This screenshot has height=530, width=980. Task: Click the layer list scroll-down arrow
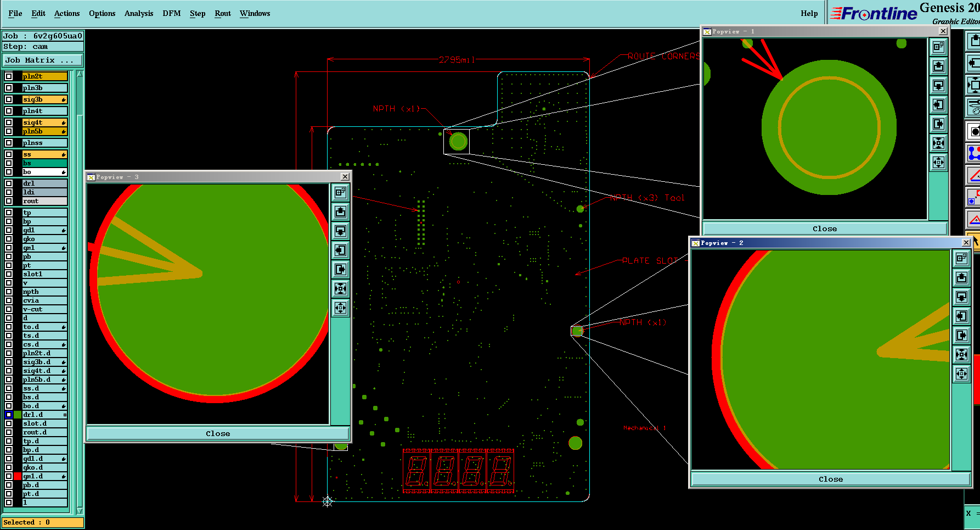point(80,510)
